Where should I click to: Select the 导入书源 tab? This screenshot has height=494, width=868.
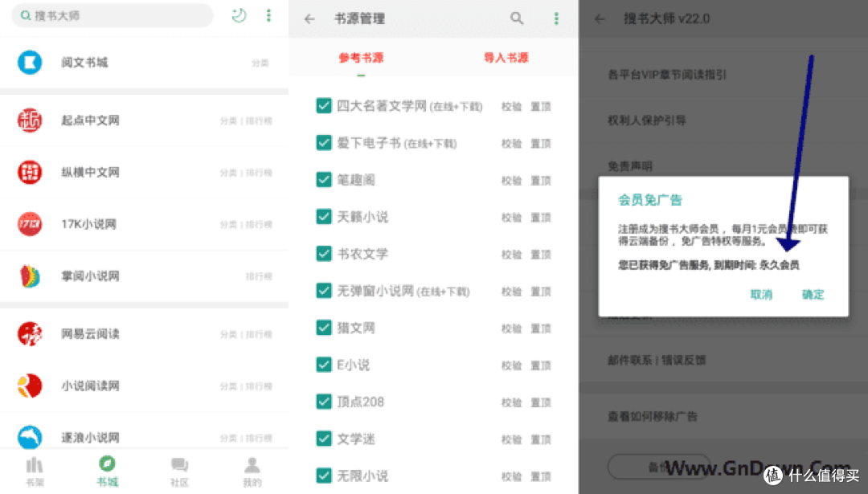506,58
